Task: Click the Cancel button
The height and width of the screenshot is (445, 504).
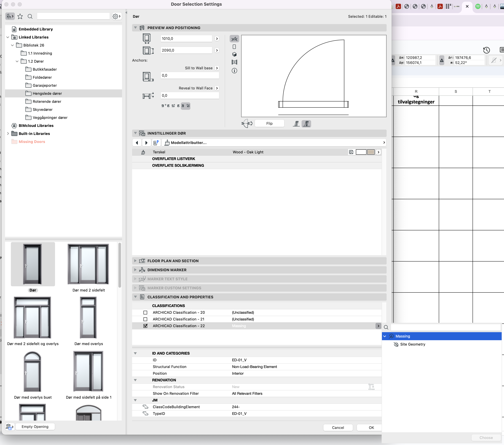Action: point(338,428)
